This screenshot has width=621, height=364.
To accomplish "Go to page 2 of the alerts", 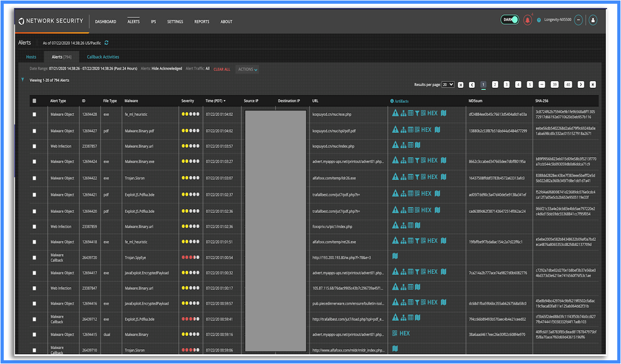I will 495,85.
